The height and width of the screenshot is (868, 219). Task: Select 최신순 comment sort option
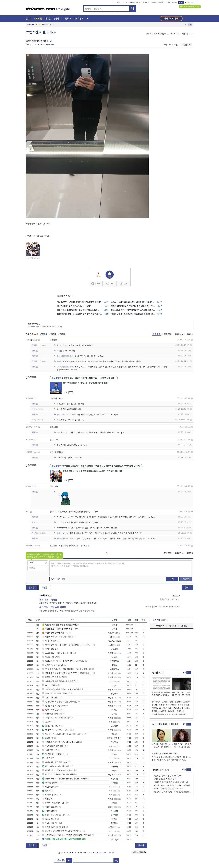[x=53, y=334]
